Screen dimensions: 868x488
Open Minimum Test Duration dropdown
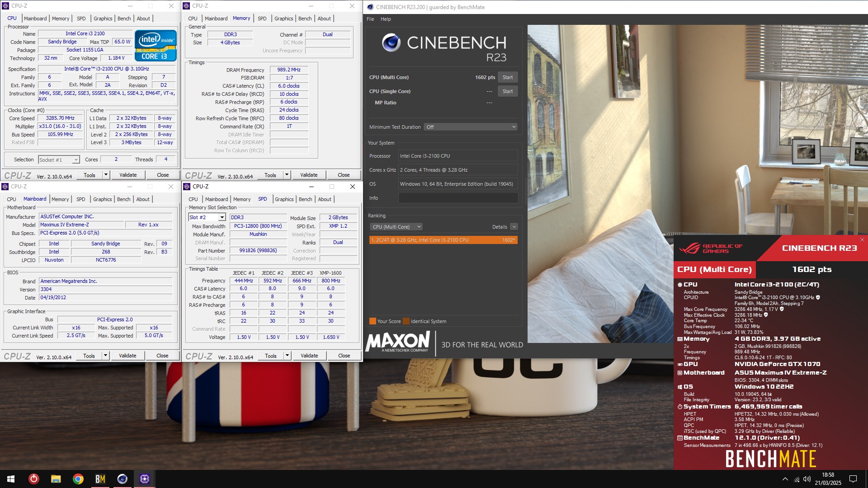(x=470, y=127)
